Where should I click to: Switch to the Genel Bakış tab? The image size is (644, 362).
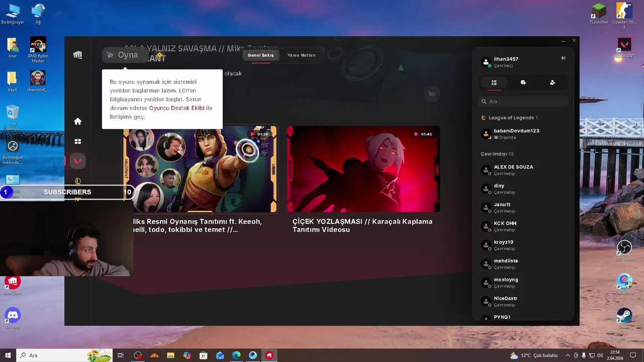261,55
